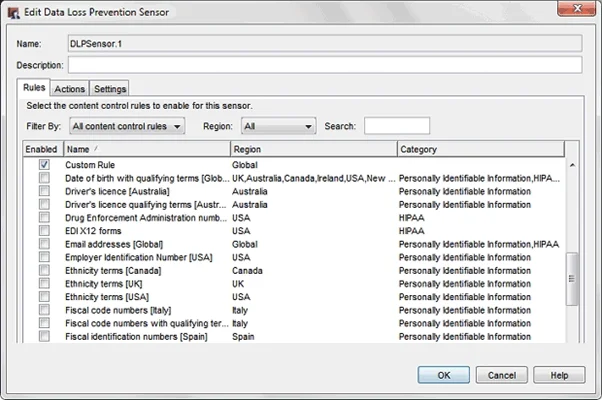Switch to the Actions tab
Image resolution: width=602 pixels, height=400 pixels.
click(x=69, y=89)
